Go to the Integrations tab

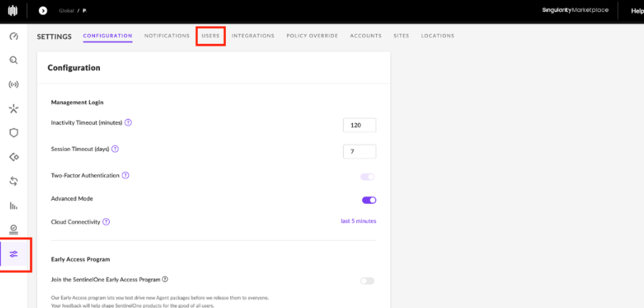coord(253,35)
